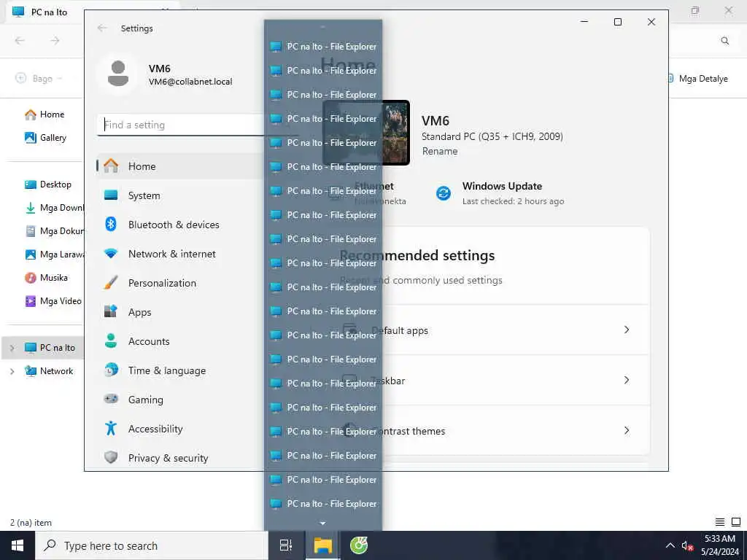Image resolution: width=747 pixels, height=560 pixels.
Task: Open Mga Download folder in Explorer sidebar
Action: coord(53,208)
